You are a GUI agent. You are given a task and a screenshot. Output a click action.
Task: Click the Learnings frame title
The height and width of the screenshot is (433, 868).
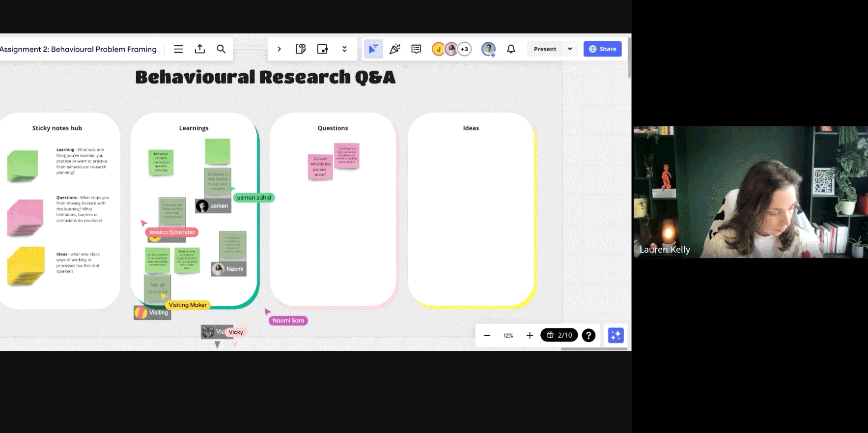pyautogui.click(x=194, y=128)
